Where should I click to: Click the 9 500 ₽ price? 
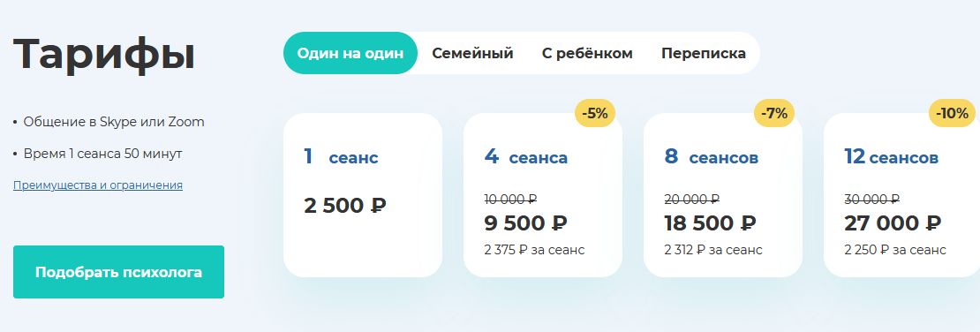(x=525, y=223)
